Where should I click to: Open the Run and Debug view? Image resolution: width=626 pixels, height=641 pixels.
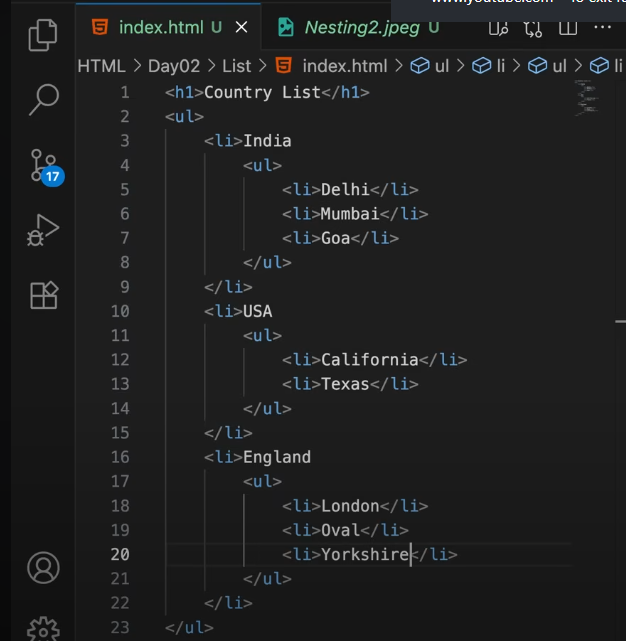(x=43, y=231)
